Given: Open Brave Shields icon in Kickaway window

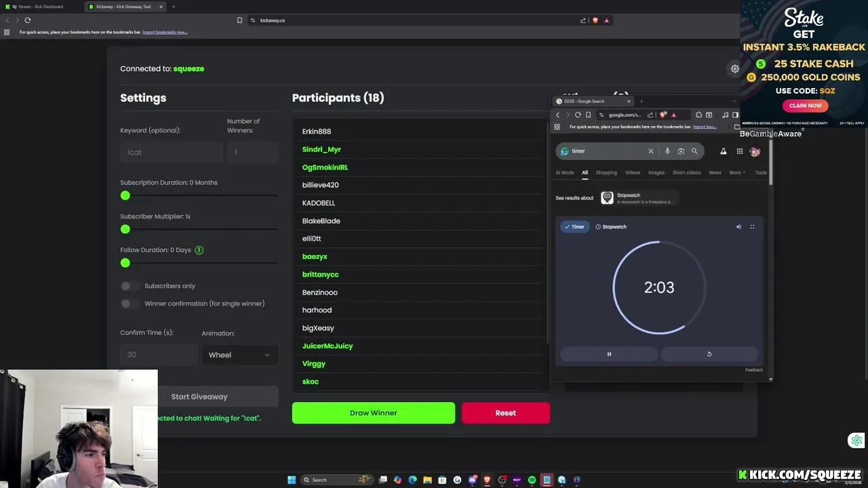Looking at the screenshot, I should coord(595,20).
